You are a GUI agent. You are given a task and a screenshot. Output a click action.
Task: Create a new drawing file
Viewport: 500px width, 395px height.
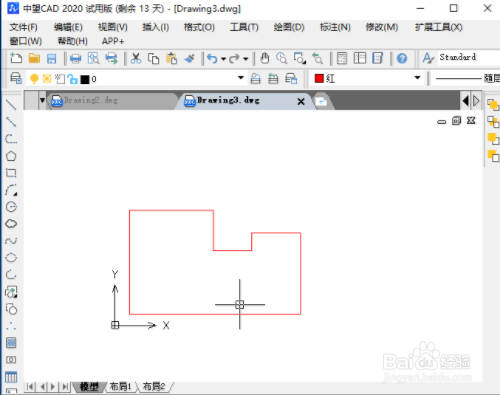coord(16,58)
